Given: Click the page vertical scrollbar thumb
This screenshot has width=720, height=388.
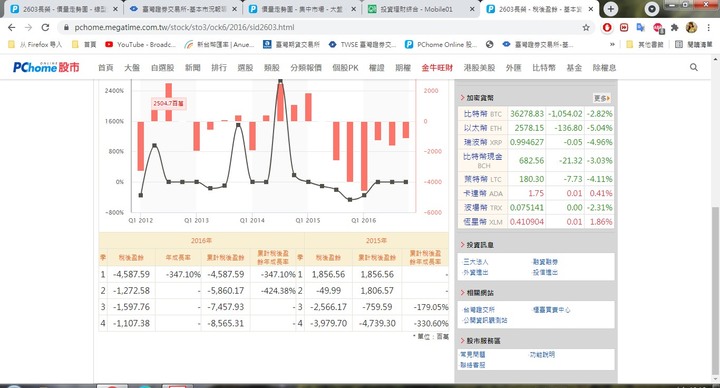Looking at the screenshot, I should coord(715,291).
